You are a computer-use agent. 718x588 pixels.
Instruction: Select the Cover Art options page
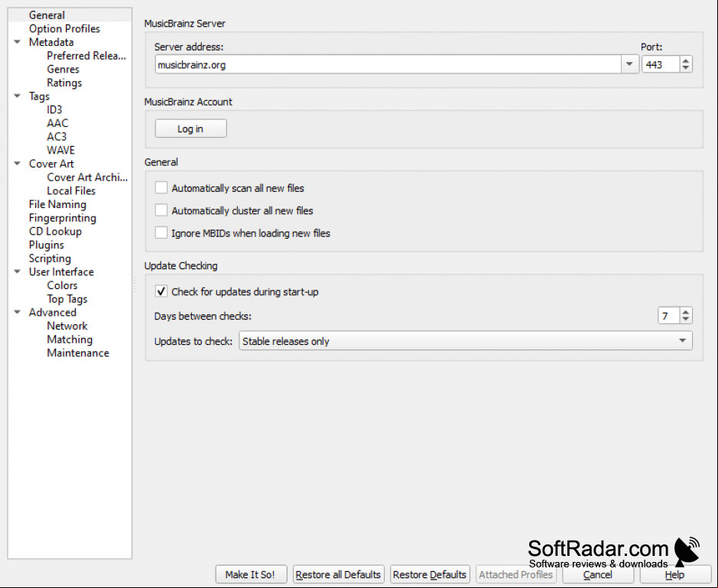[50, 164]
